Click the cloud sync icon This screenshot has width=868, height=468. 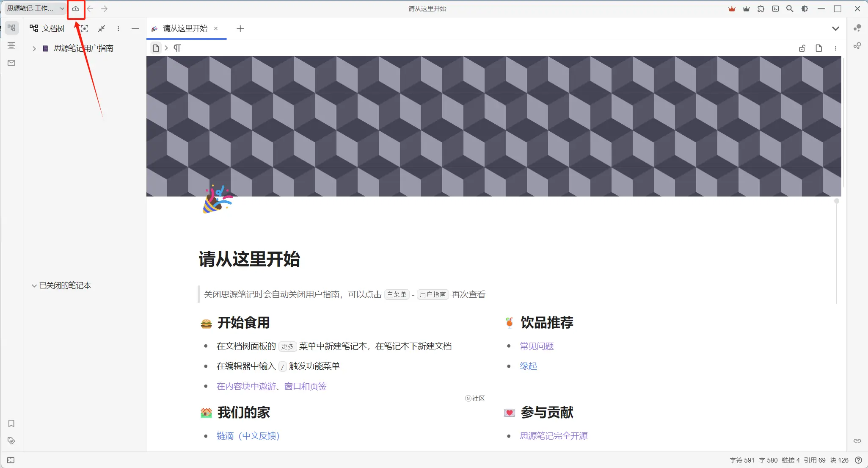(x=75, y=8)
